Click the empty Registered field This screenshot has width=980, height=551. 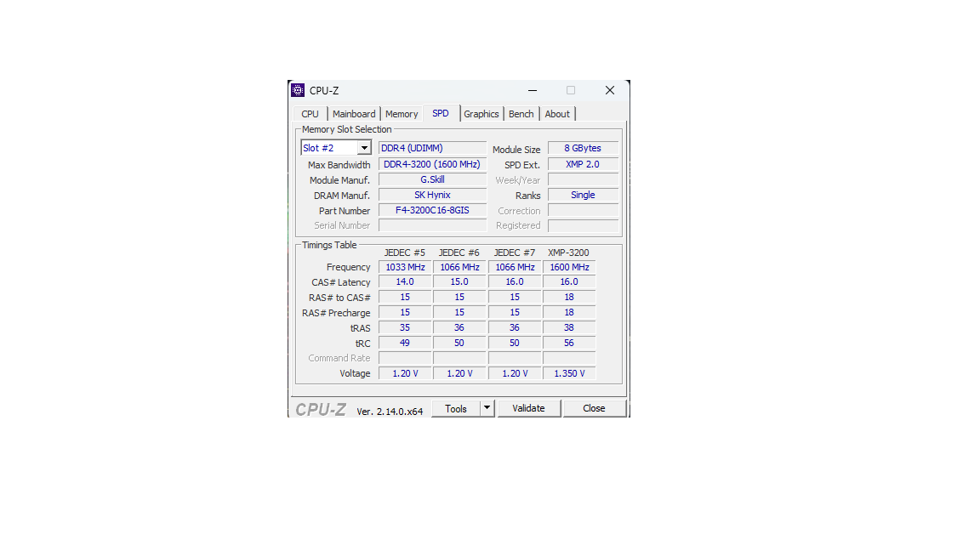pyautogui.click(x=583, y=225)
